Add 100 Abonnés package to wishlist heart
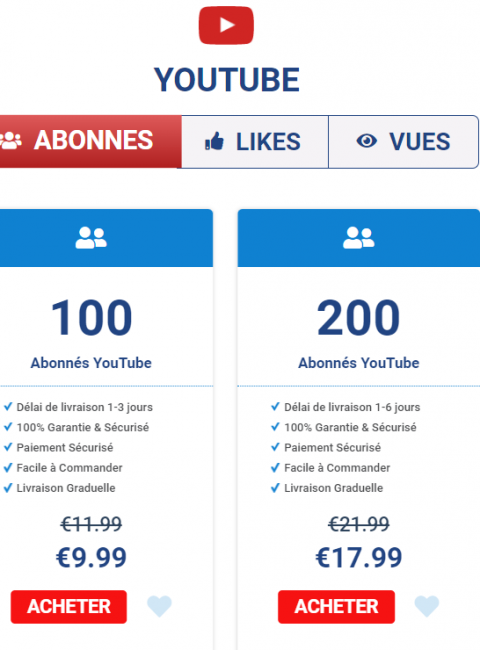The image size is (480, 650). click(159, 606)
